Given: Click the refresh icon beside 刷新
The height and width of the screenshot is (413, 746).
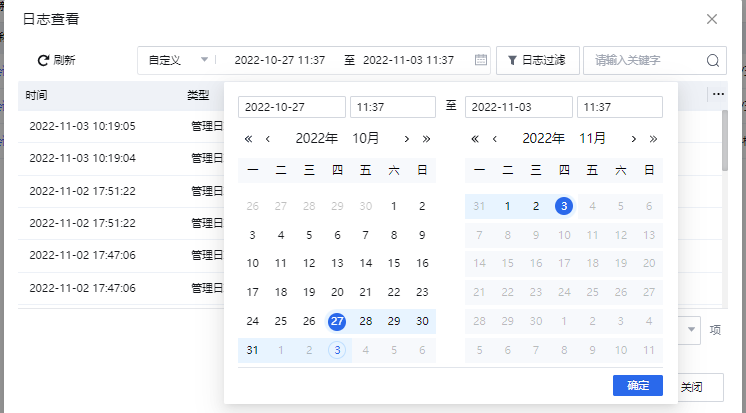Looking at the screenshot, I should [43, 60].
